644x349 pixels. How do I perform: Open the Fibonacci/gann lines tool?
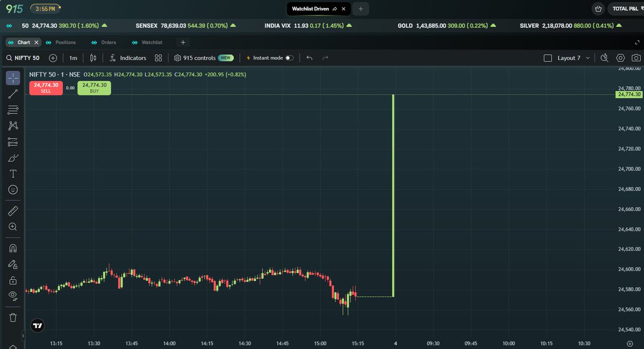[13, 110]
